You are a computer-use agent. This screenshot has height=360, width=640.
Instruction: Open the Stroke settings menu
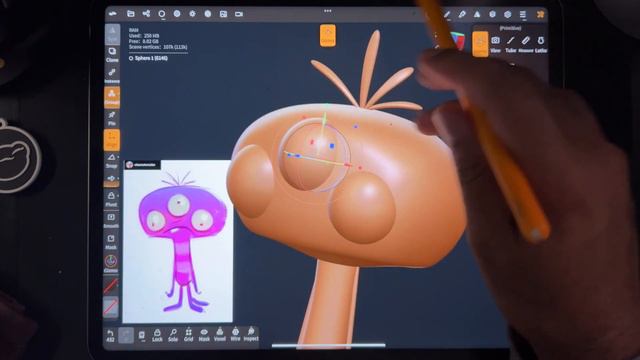[447, 14]
